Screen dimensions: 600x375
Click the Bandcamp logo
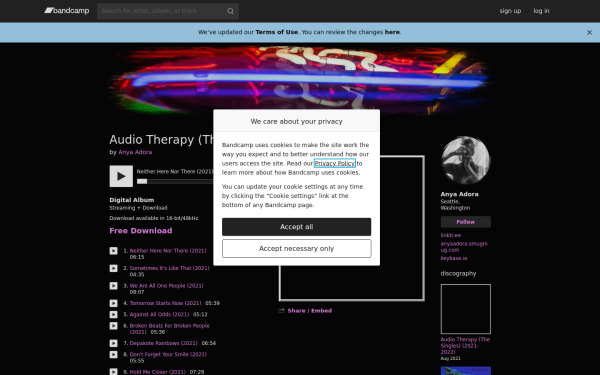coord(67,11)
